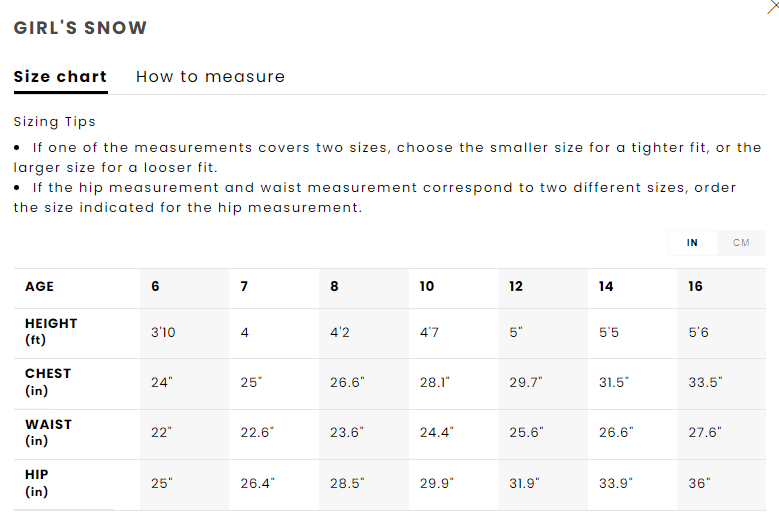The image size is (779, 519).
Task: Toggle measurement units to CM
Action: (x=741, y=243)
